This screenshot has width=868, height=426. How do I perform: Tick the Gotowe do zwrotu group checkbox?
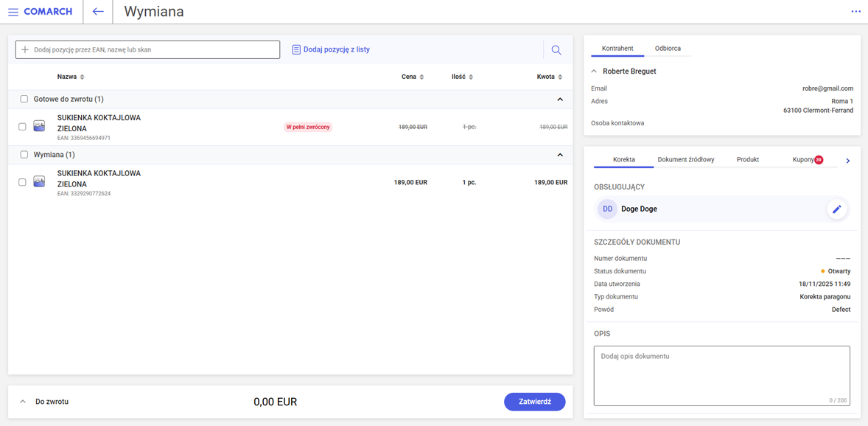click(24, 99)
